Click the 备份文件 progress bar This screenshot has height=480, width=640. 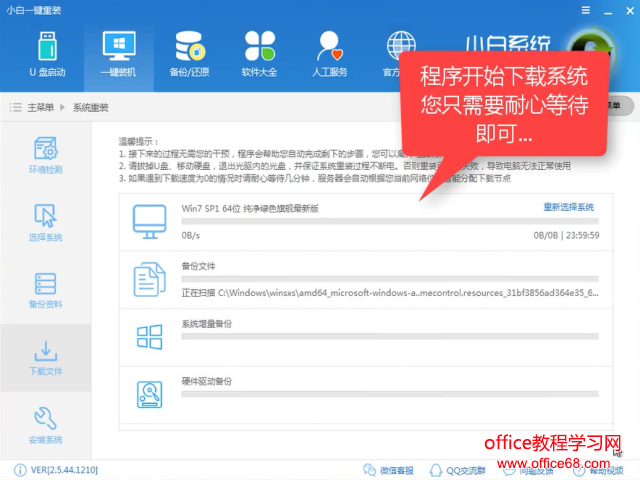(390, 279)
